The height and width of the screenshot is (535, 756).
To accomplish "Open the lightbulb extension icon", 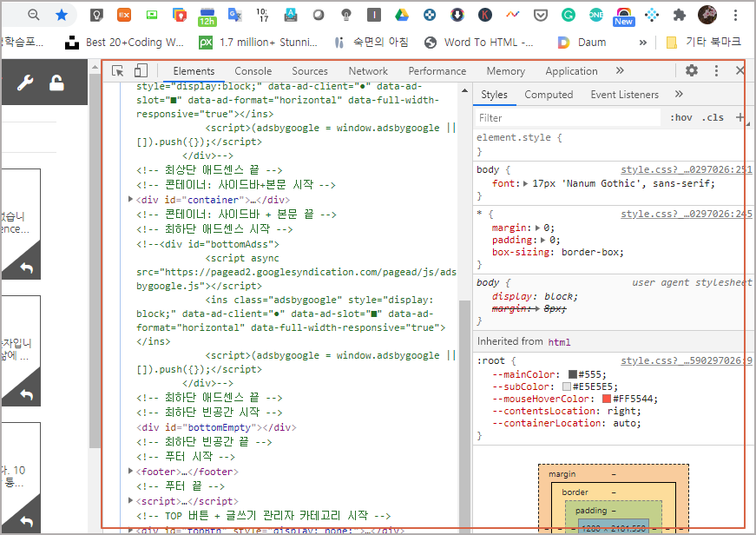I will click(346, 15).
